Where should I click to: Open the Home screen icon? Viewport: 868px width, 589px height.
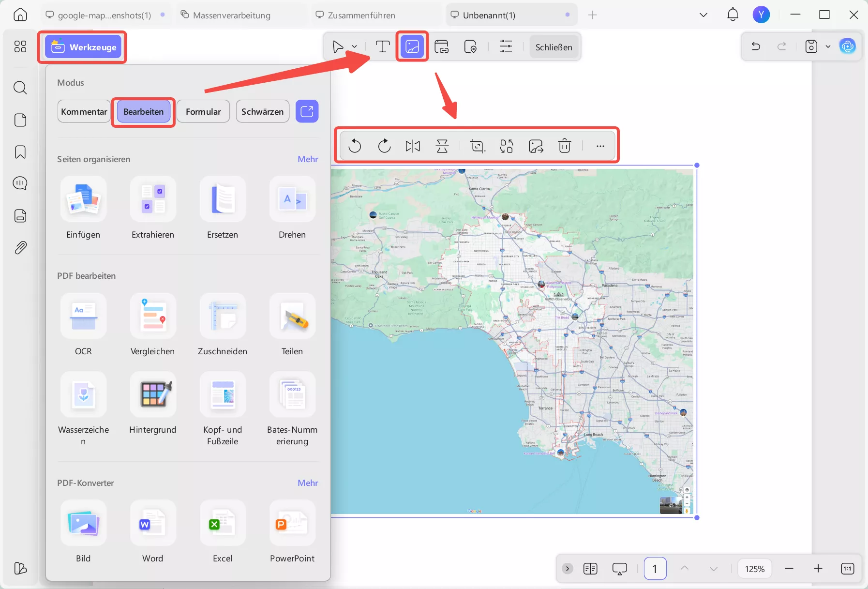pos(20,15)
